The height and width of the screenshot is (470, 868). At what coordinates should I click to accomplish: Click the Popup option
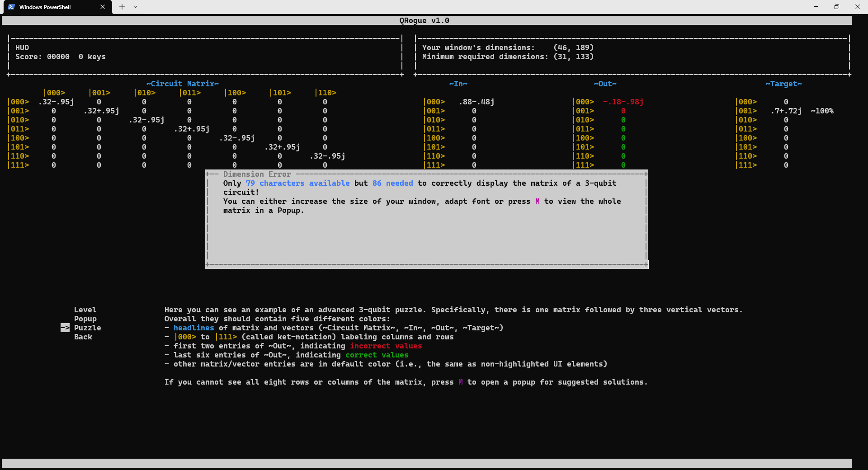(85, 319)
